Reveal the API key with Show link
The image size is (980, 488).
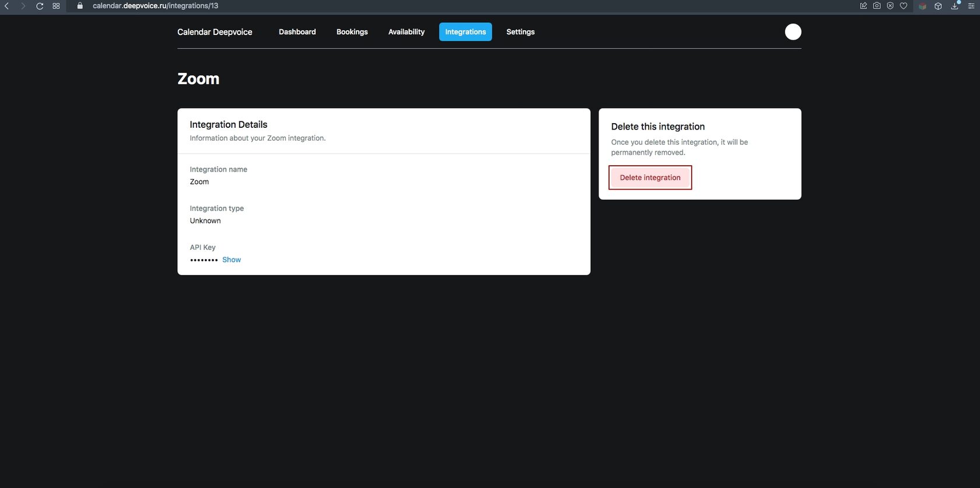[x=232, y=260]
